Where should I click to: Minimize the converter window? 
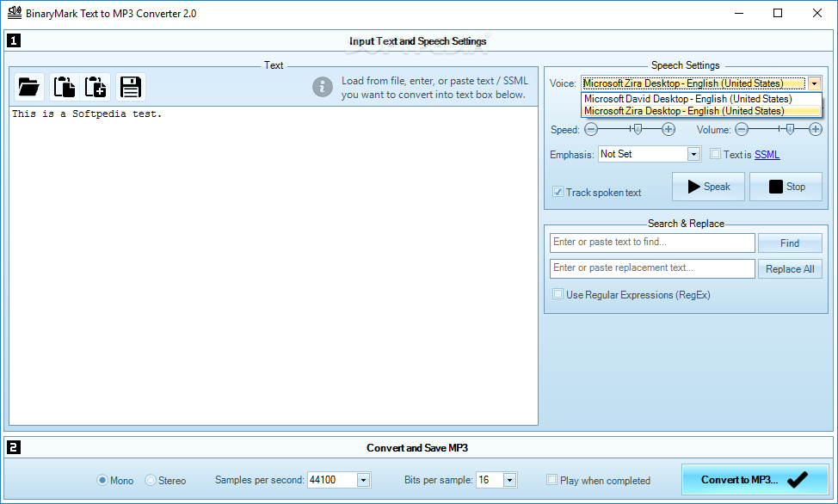point(739,14)
